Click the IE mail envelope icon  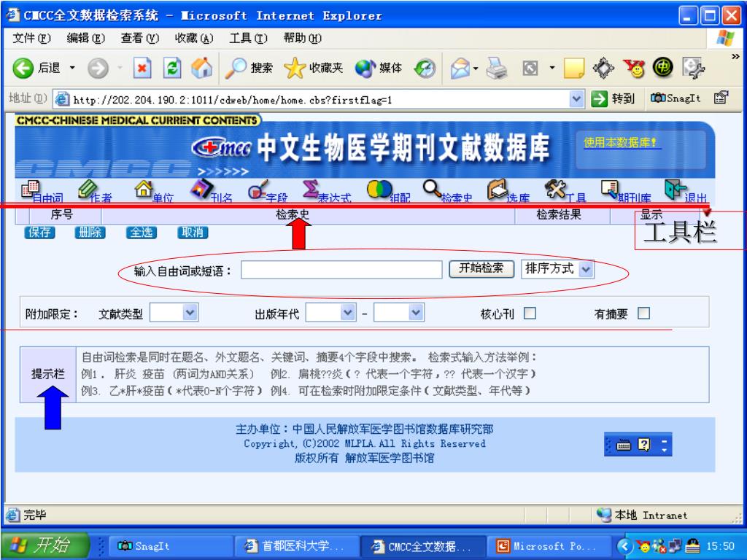point(460,68)
